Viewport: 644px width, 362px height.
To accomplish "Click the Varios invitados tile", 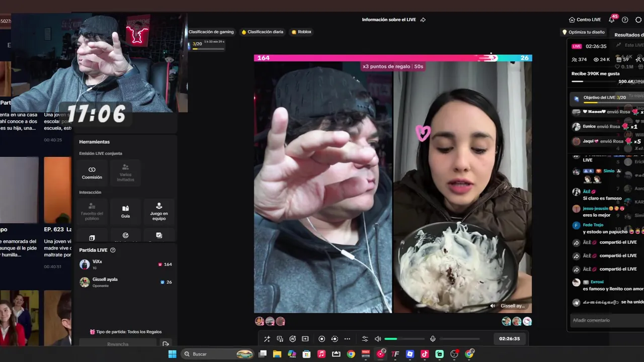I will pos(125,172).
